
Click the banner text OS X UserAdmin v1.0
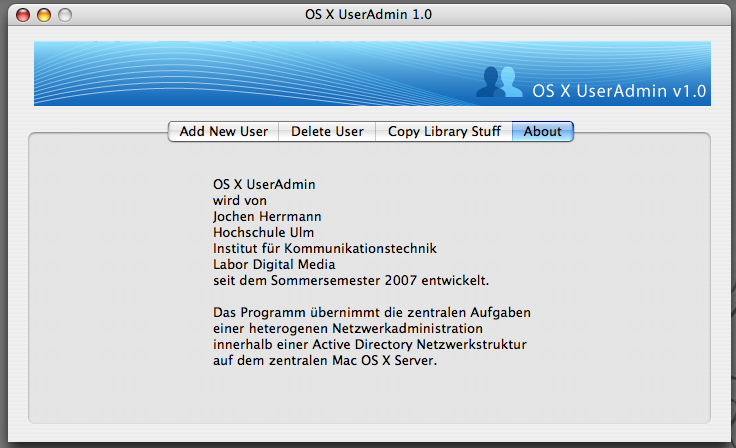619,91
